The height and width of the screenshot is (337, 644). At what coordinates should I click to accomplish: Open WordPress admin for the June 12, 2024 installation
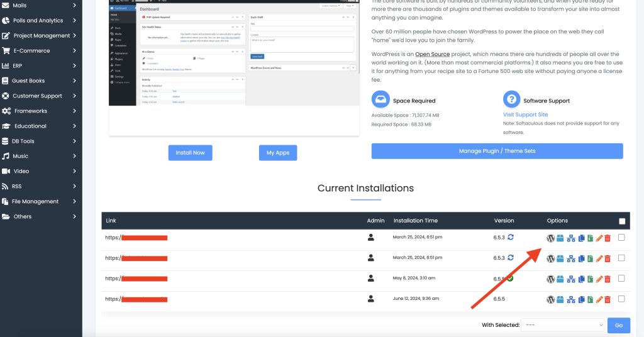tap(550, 300)
